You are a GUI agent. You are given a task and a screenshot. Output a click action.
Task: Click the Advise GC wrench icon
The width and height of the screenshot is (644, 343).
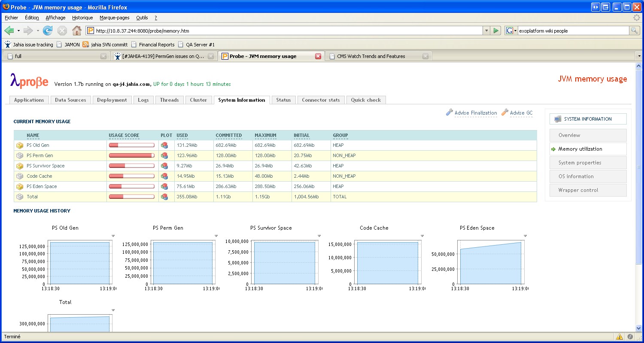(505, 112)
